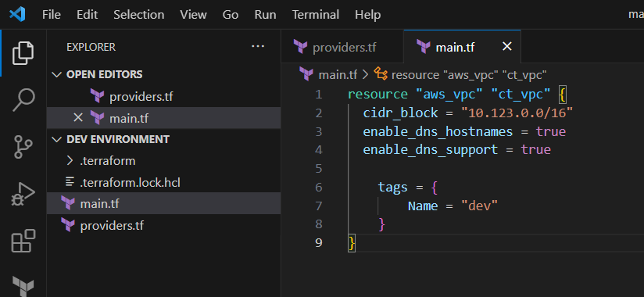
Task: Click the Explorer more actions ellipsis
Action: pyautogui.click(x=257, y=46)
